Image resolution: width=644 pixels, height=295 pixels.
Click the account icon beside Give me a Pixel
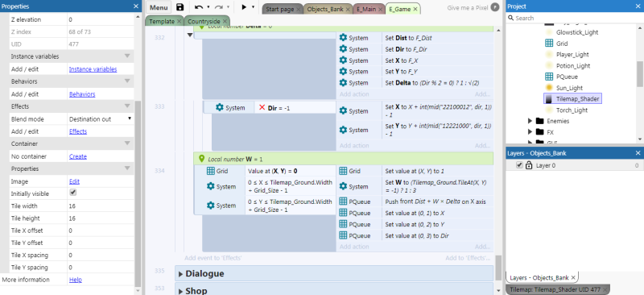click(495, 7)
